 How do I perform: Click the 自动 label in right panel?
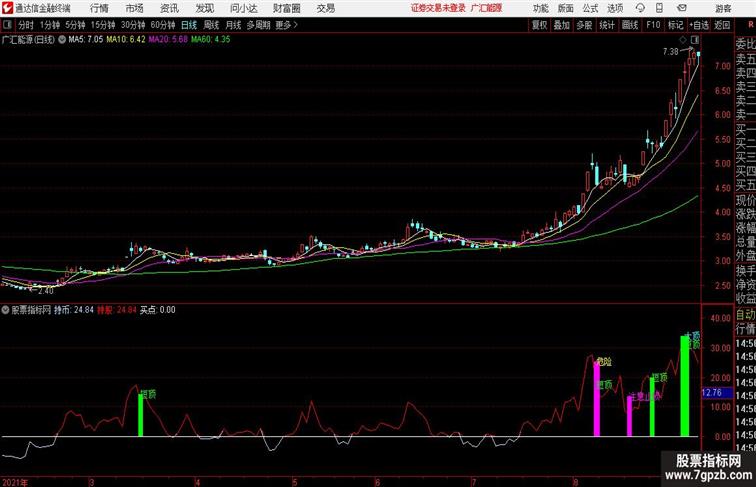(x=745, y=315)
